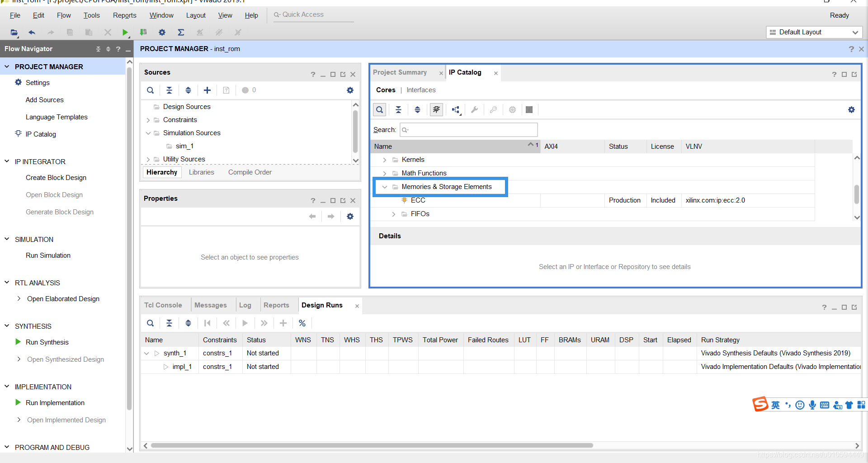Switch to Libraries tab in Sources
Screen dimensions: 868x463
click(202, 172)
